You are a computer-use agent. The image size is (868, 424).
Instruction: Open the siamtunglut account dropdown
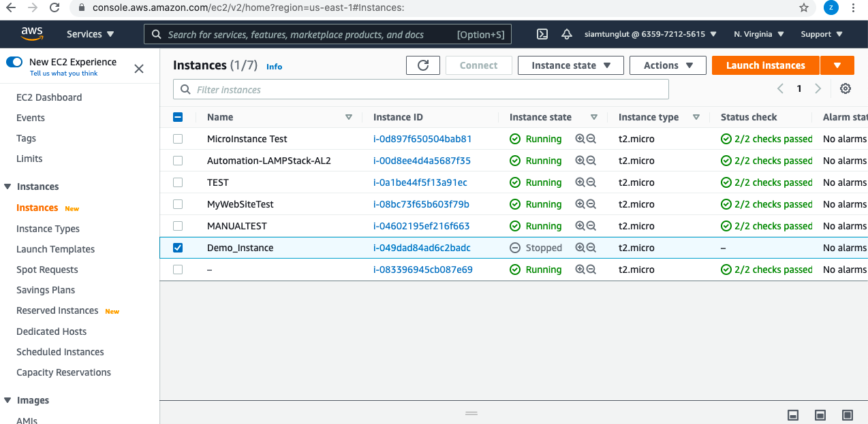pyautogui.click(x=651, y=34)
